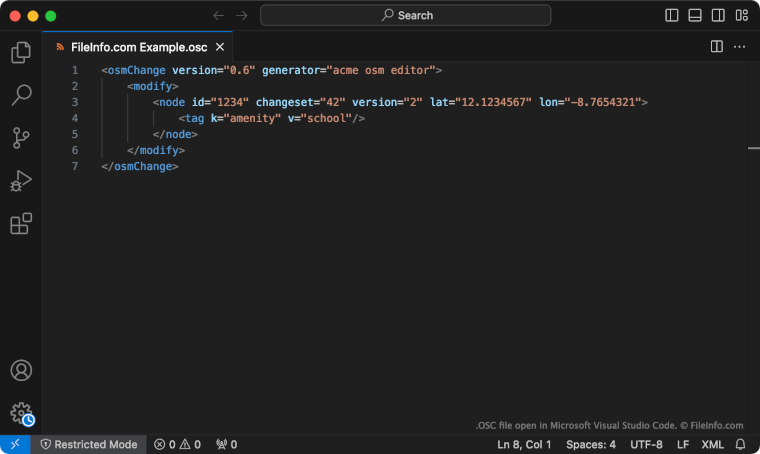Open the XML language mode selector

tap(713, 444)
